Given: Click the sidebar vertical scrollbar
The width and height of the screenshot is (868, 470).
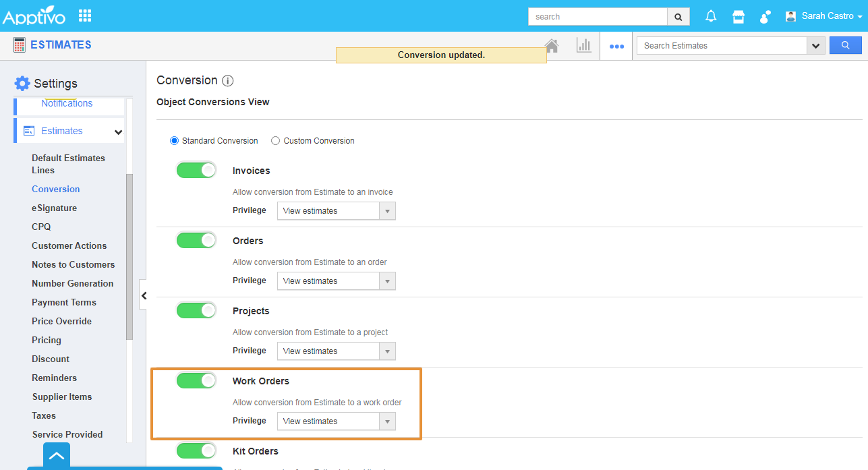Looking at the screenshot, I should pos(129,256).
